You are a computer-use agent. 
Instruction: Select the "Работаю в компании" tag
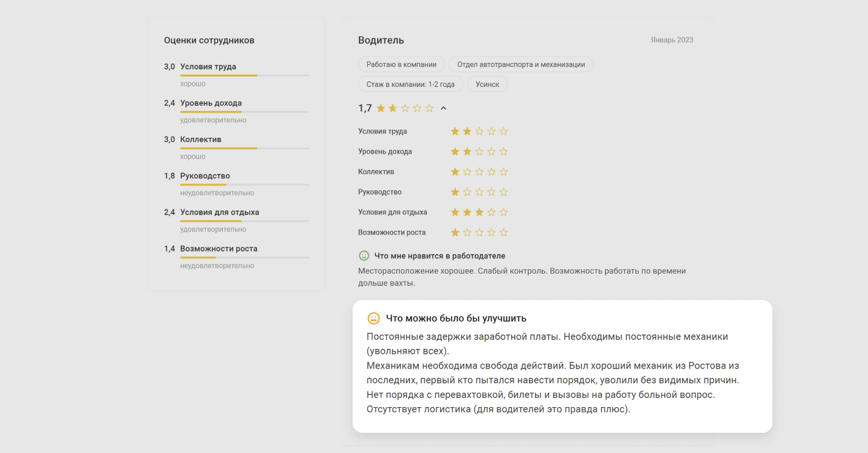click(x=402, y=64)
